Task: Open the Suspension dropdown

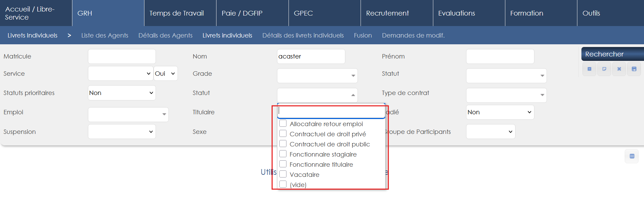Action: 122,132
